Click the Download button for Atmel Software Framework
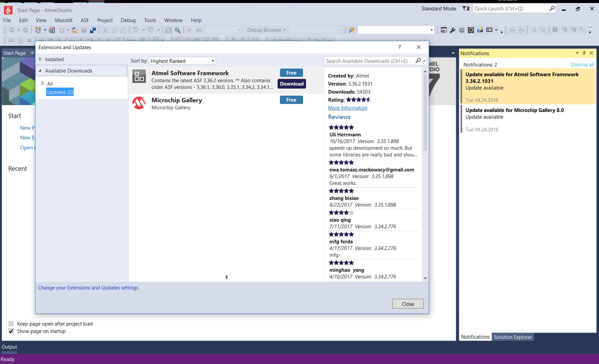Screen dimensions: 599x364 tap(292, 84)
